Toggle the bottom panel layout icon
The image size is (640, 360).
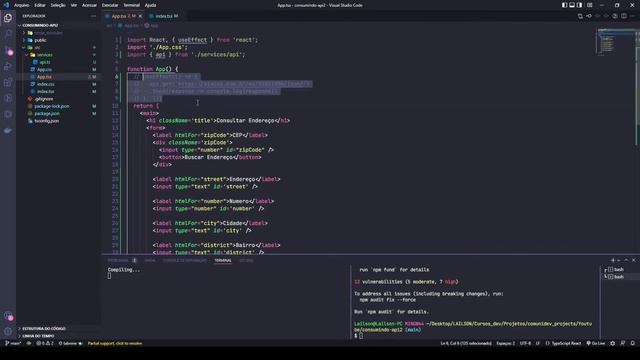coord(572,5)
